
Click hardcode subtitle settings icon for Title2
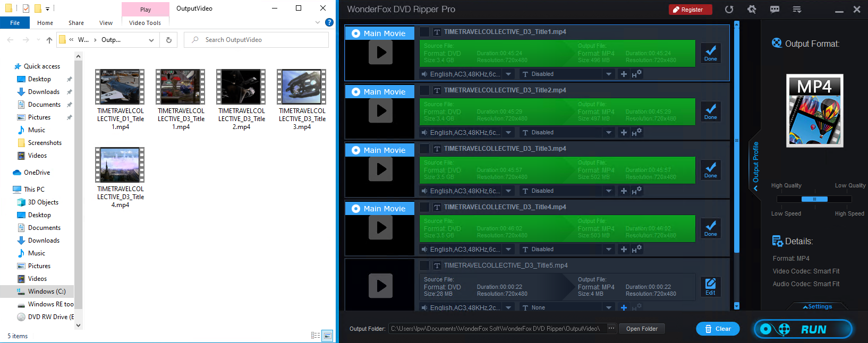click(636, 133)
